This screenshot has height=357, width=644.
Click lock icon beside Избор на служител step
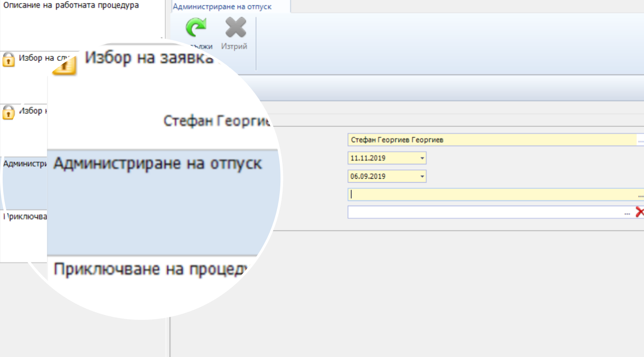[x=8, y=59]
